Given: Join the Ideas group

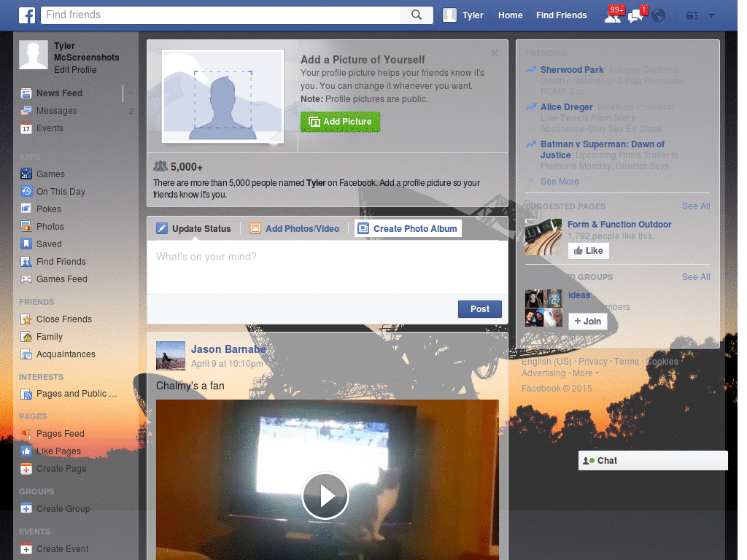Looking at the screenshot, I should coord(587,322).
